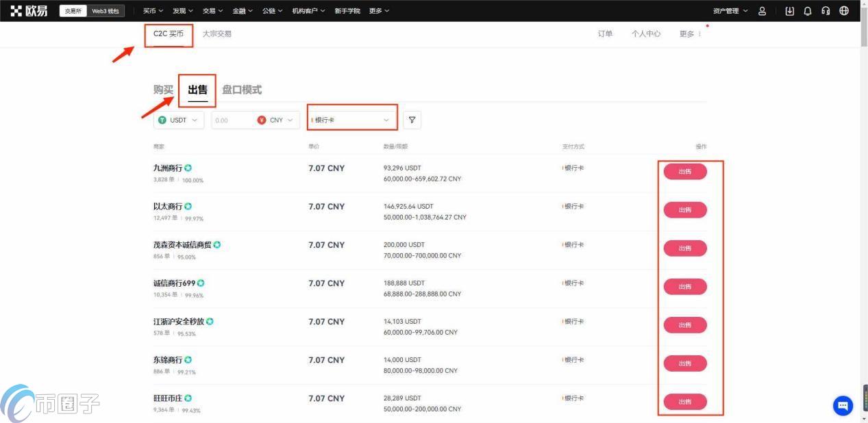Open merchant 茂森资本诚信商贸 profile
The image size is (868, 423).
(x=182, y=244)
